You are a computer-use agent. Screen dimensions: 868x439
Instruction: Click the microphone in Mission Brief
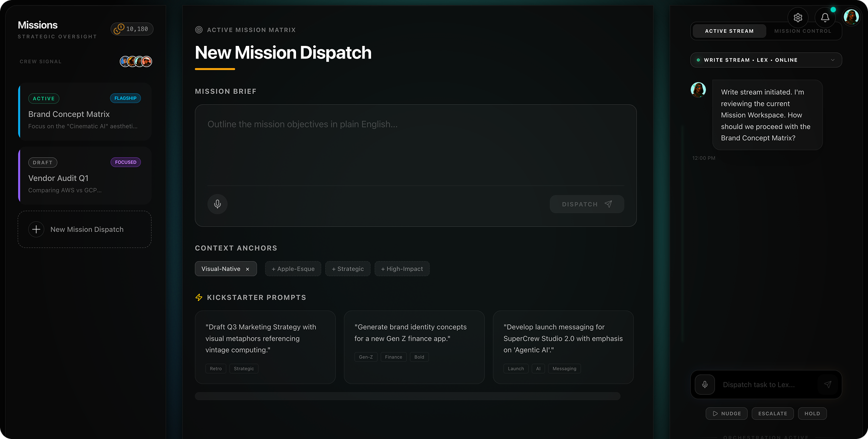point(218,204)
